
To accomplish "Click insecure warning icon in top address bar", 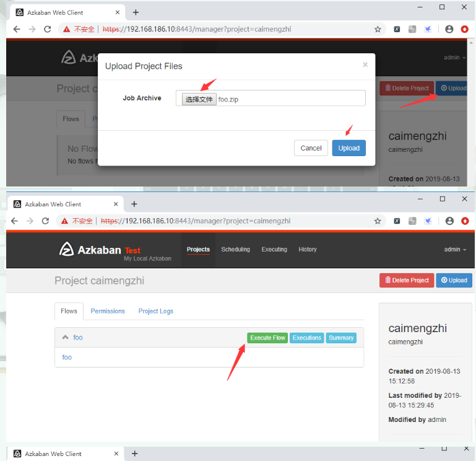I will 66,29.
